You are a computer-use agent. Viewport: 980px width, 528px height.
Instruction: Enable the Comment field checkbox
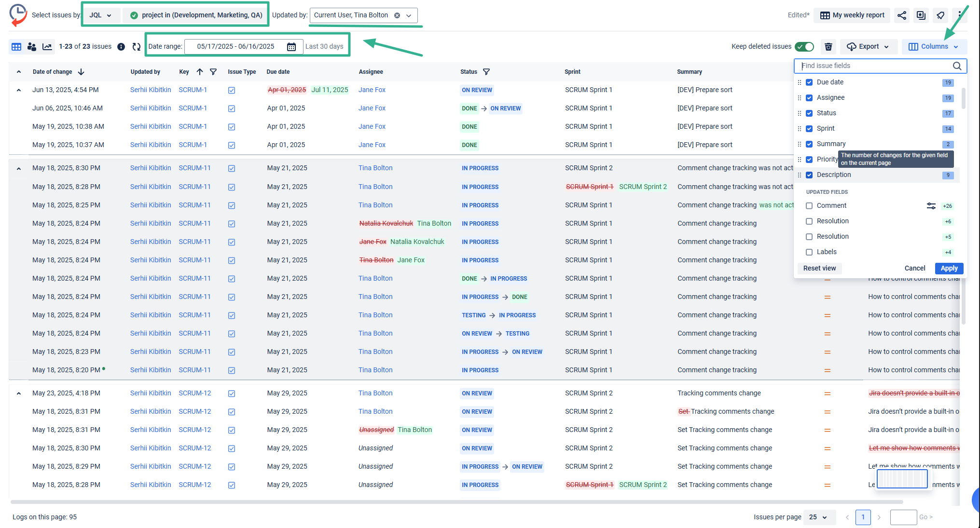point(809,205)
